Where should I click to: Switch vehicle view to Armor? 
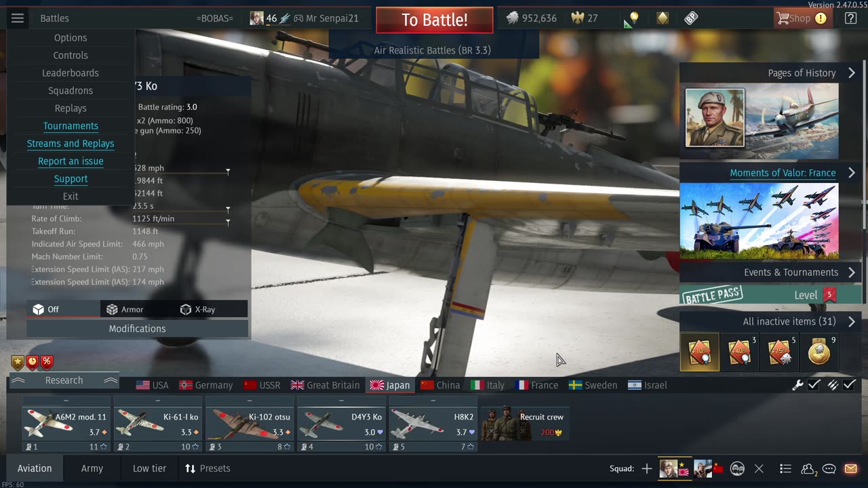click(x=136, y=309)
